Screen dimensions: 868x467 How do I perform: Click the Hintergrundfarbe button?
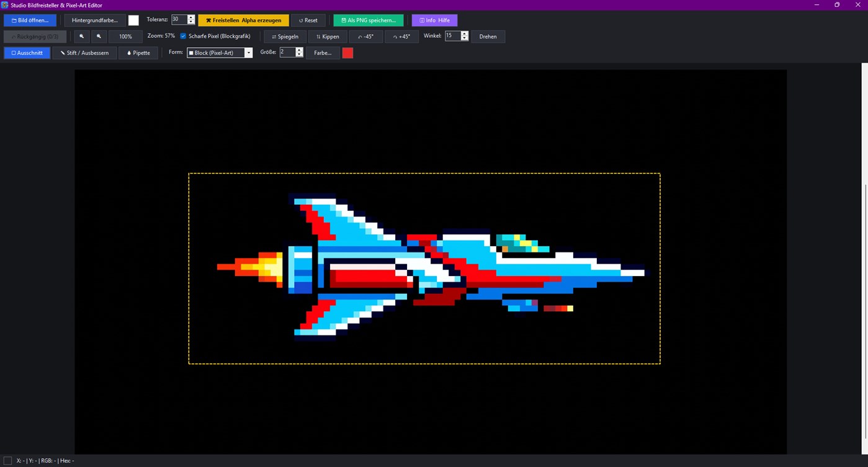pos(94,20)
